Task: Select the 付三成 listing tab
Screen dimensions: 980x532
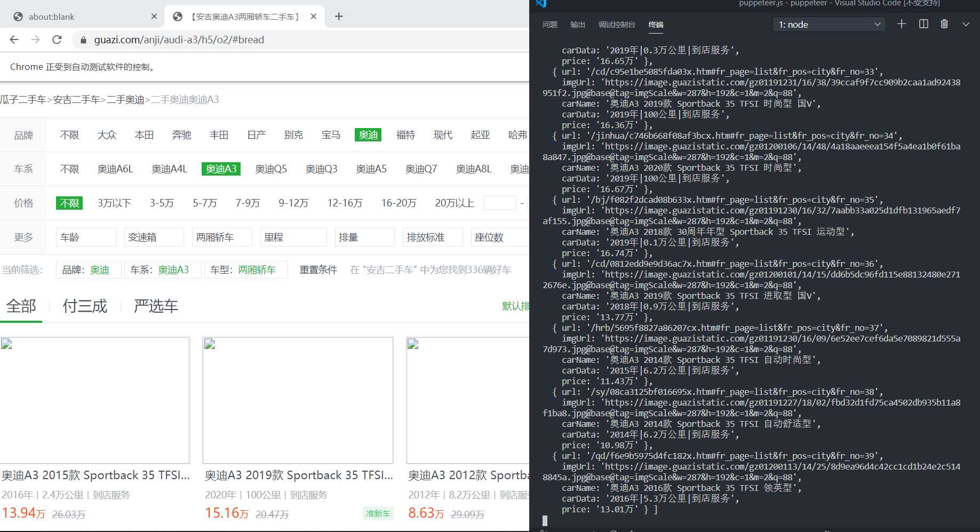Action: (85, 306)
